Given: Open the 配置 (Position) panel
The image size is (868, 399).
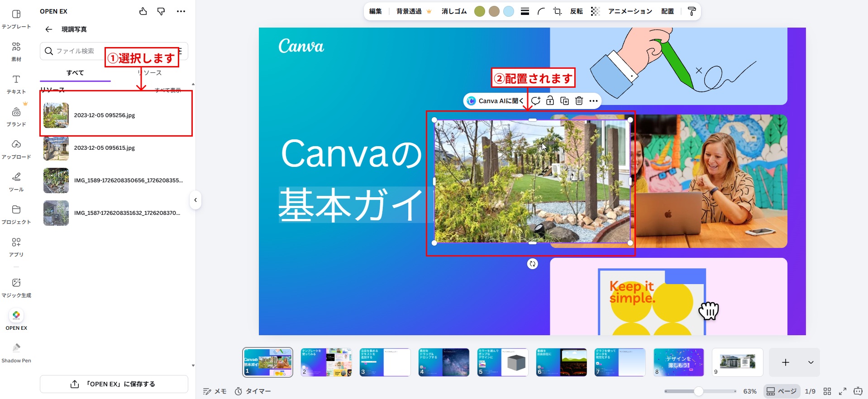Looking at the screenshot, I should tap(668, 11).
